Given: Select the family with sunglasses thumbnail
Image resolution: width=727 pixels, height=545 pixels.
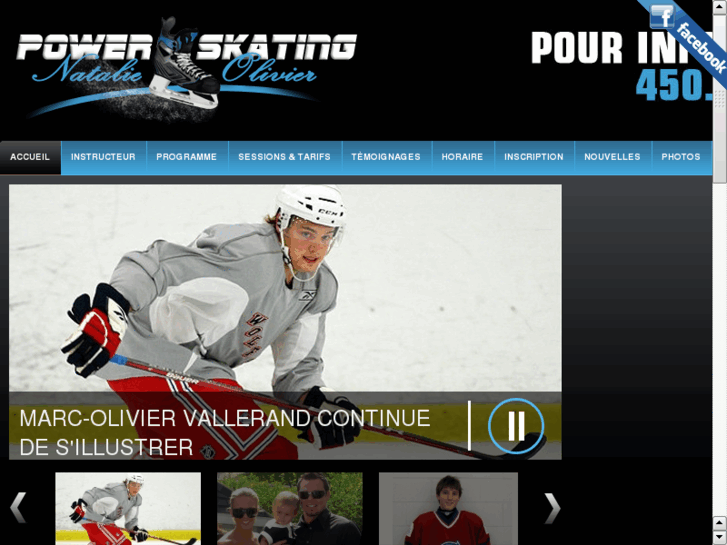Looking at the screenshot, I should click(x=290, y=508).
